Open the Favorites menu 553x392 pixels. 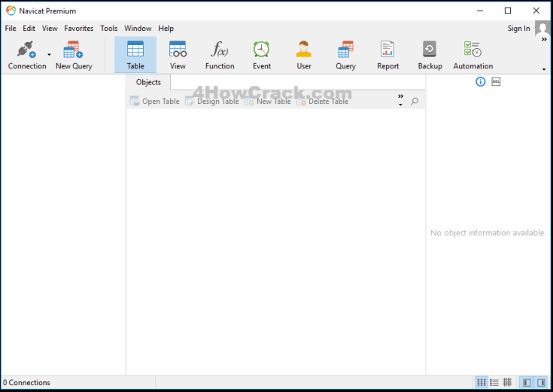click(x=79, y=29)
